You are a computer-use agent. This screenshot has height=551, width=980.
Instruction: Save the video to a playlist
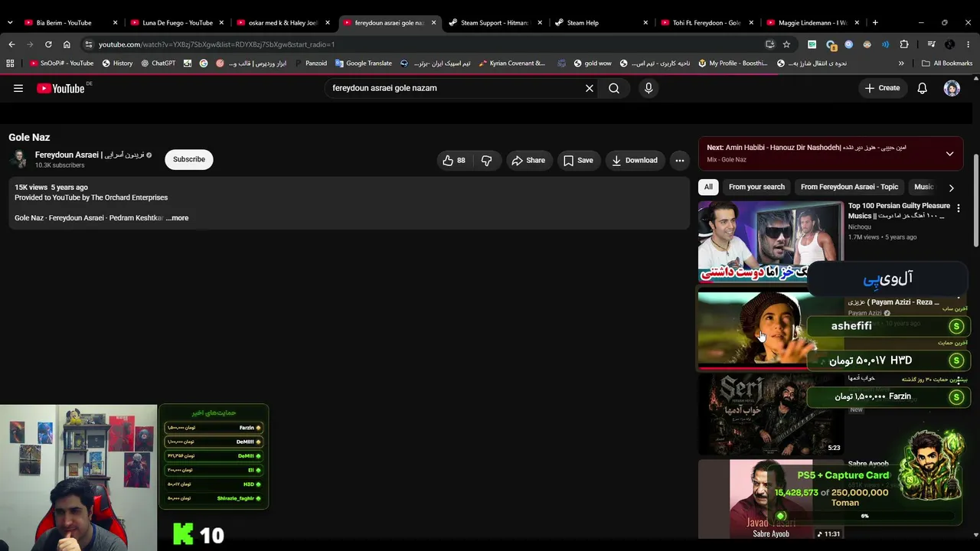(x=578, y=160)
